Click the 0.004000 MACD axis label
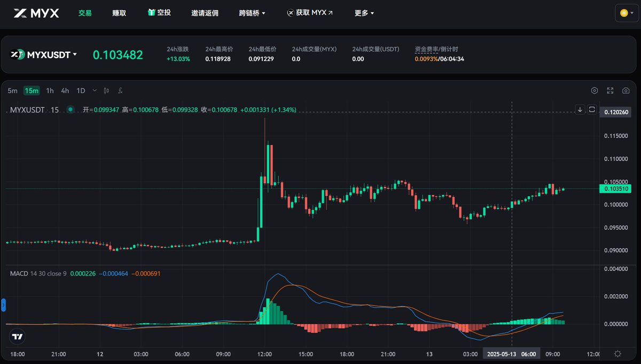The height and width of the screenshot is (364, 641). (x=616, y=269)
